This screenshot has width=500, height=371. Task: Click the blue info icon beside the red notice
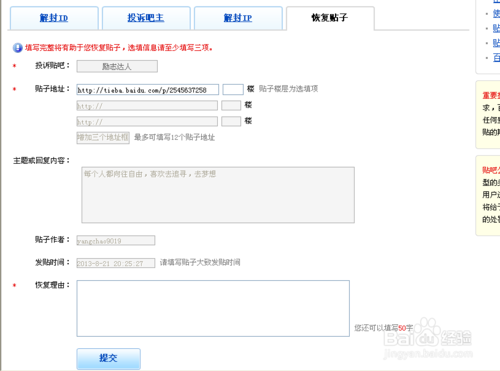click(18, 48)
